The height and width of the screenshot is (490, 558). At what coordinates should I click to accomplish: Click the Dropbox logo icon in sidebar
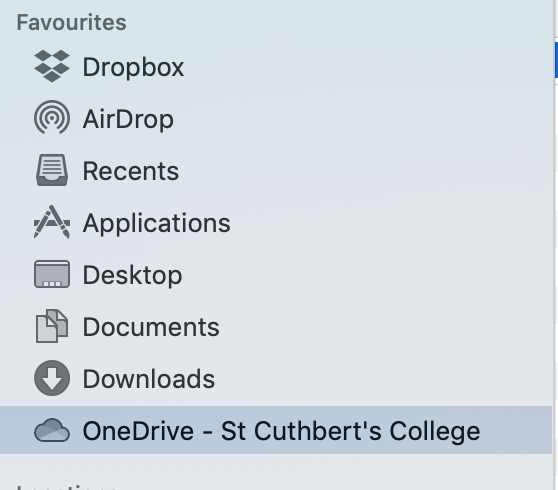(x=52, y=66)
